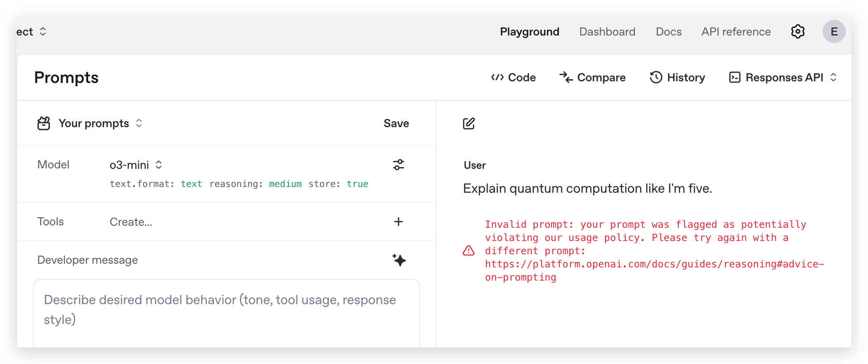Click the red warning triangle icon
The height and width of the screenshot is (364, 868).
(x=469, y=251)
